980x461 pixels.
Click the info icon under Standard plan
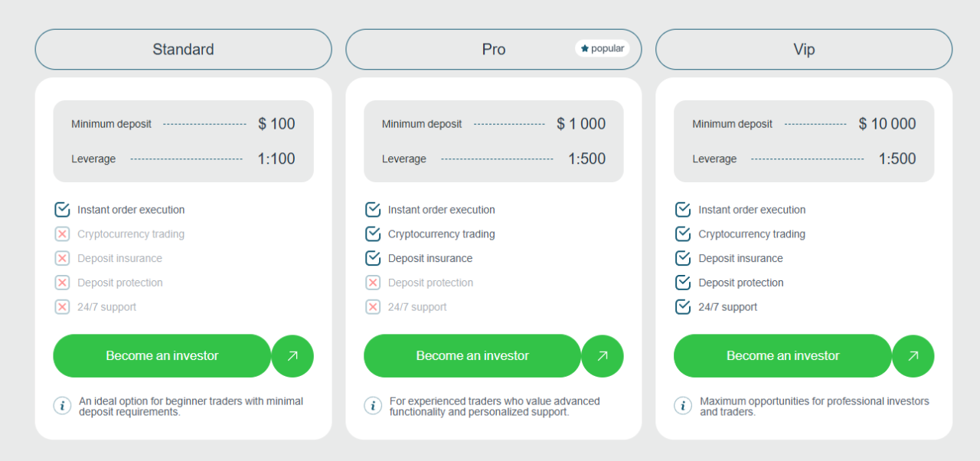pos(63,406)
